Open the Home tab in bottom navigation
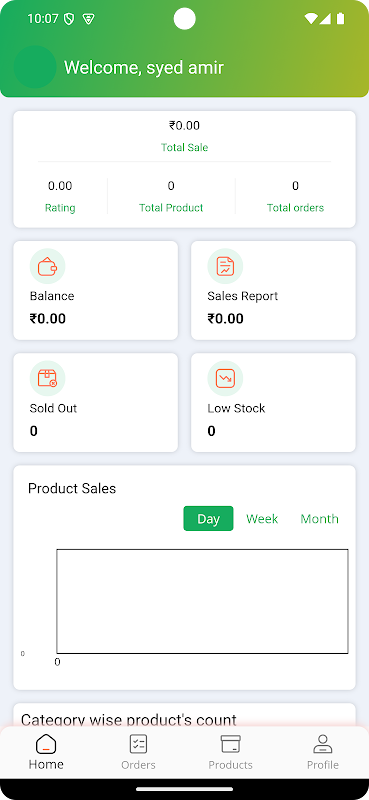 tap(46, 752)
